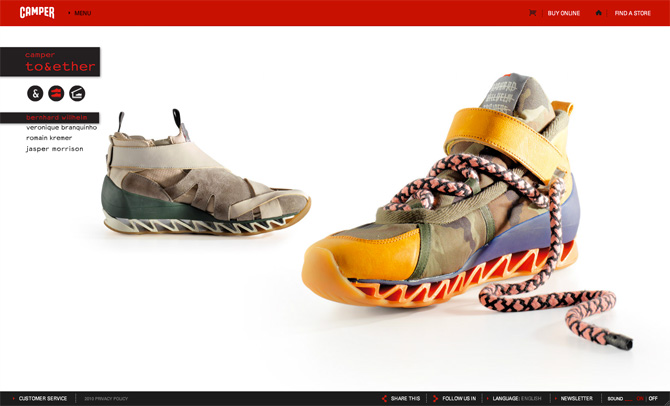This screenshot has width=670, height=406.
Task: Expand the Customer Service footer menu
Action: tap(42, 398)
